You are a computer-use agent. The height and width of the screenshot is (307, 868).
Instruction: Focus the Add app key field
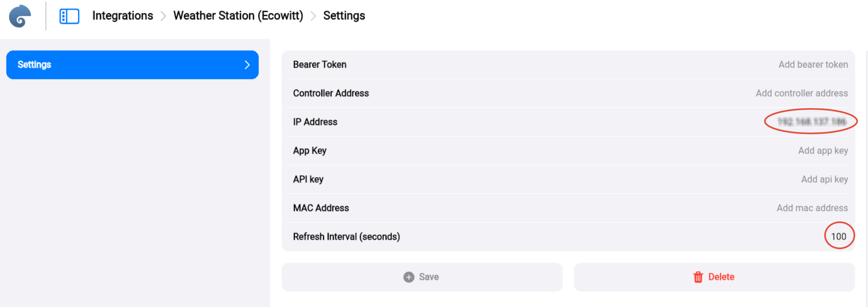click(823, 151)
